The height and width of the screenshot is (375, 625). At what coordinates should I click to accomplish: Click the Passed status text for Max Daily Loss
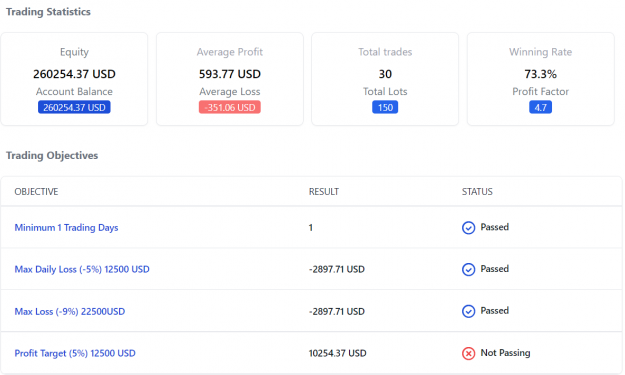(x=495, y=269)
